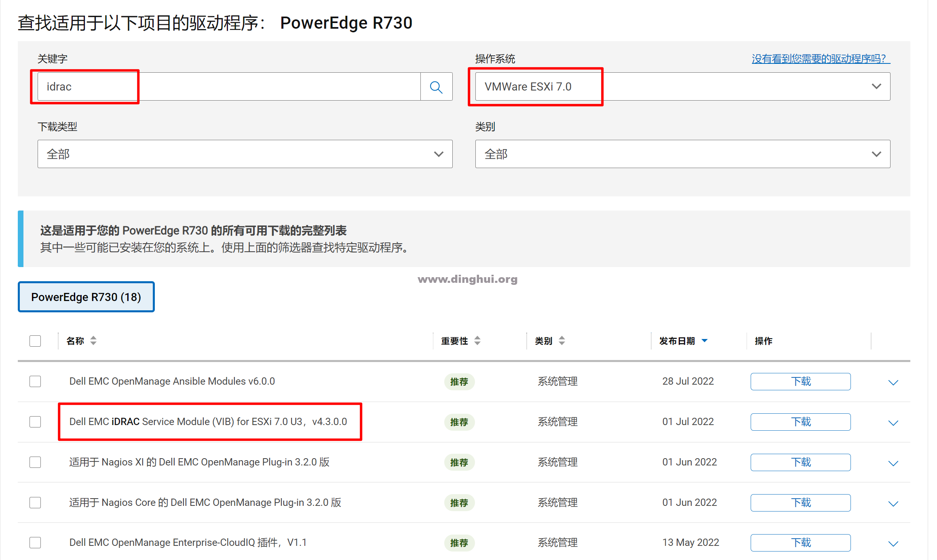Check the OpenManage Enterprise-CloudIQ row
The width and height of the screenshot is (937, 560).
pos(35,543)
